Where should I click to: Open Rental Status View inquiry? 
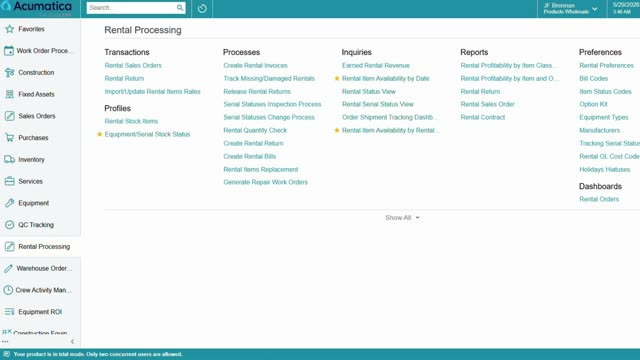point(369,91)
